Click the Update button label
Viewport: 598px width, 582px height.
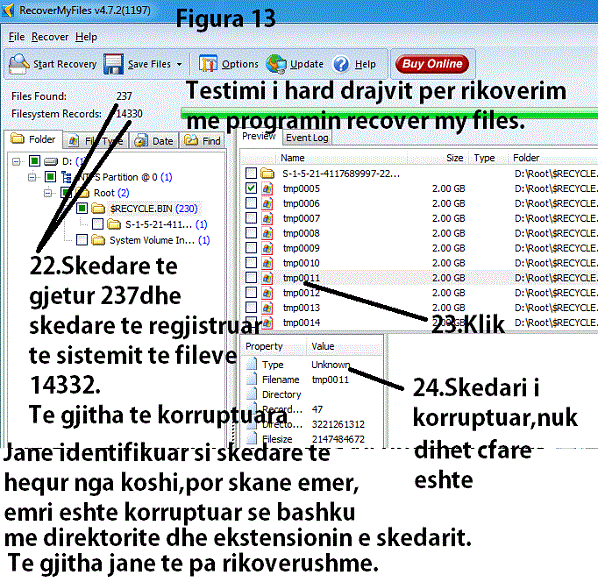click(307, 64)
